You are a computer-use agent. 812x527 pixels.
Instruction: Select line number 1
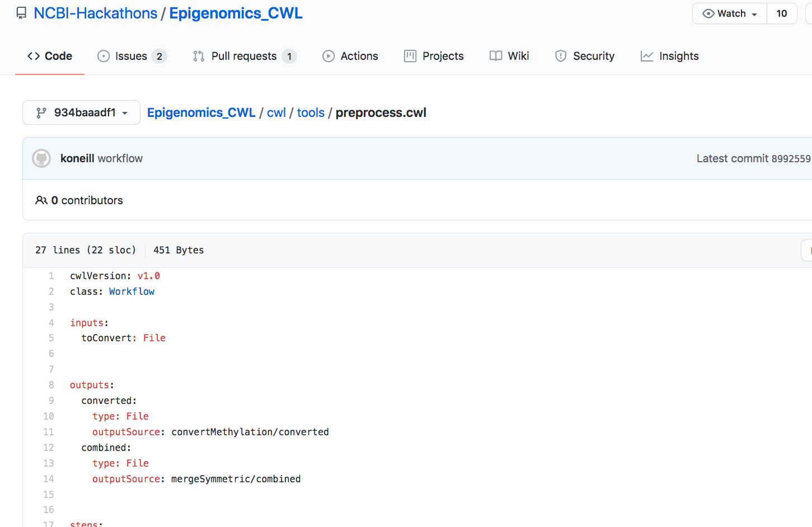pos(51,276)
